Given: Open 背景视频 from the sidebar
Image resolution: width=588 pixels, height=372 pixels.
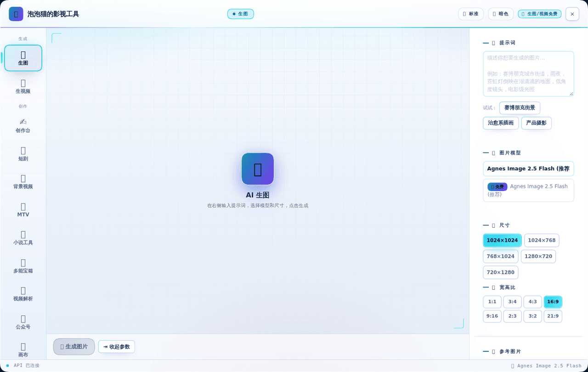Looking at the screenshot, I should pos(23,181).
